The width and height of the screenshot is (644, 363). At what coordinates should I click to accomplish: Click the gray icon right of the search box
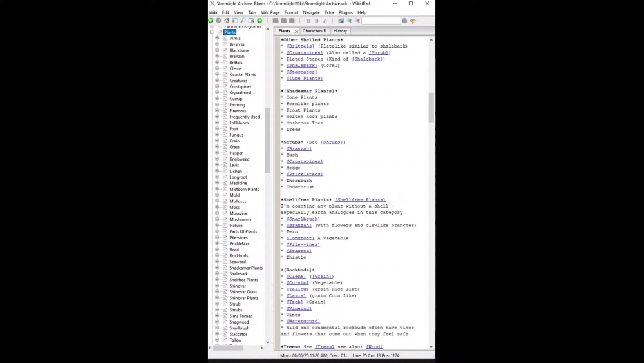pyautogui.click(x=405, y=21)
